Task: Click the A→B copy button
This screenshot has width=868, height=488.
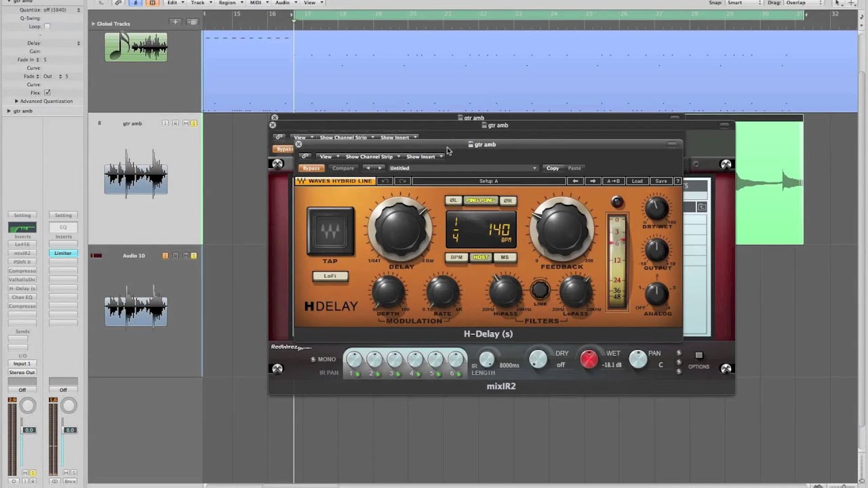Action: (614, 181)
